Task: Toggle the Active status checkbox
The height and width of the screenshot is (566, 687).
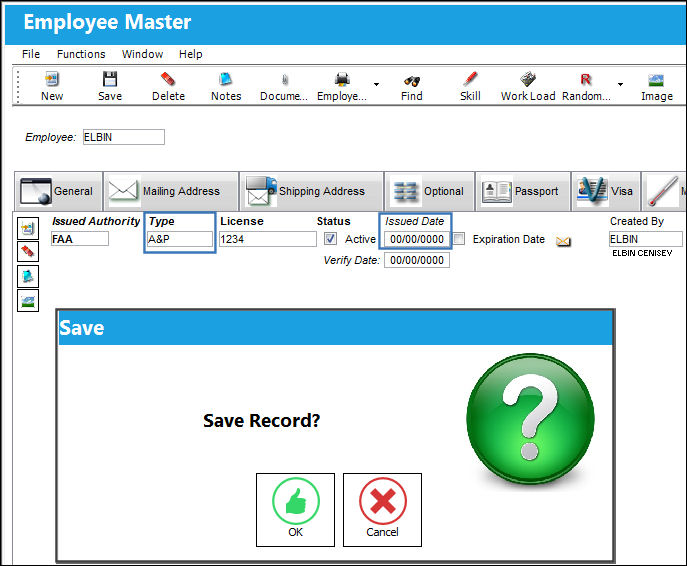Action: point(330,239)
